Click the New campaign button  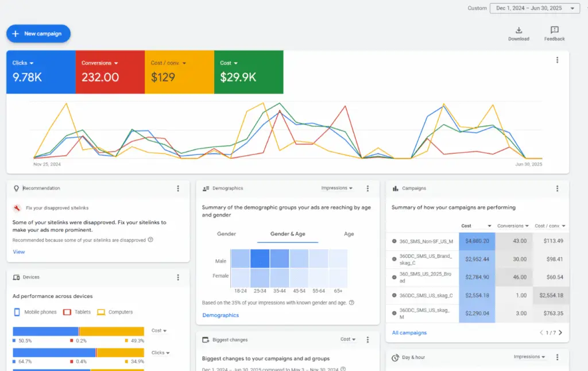pyautogui.click(x=38, y=33)
